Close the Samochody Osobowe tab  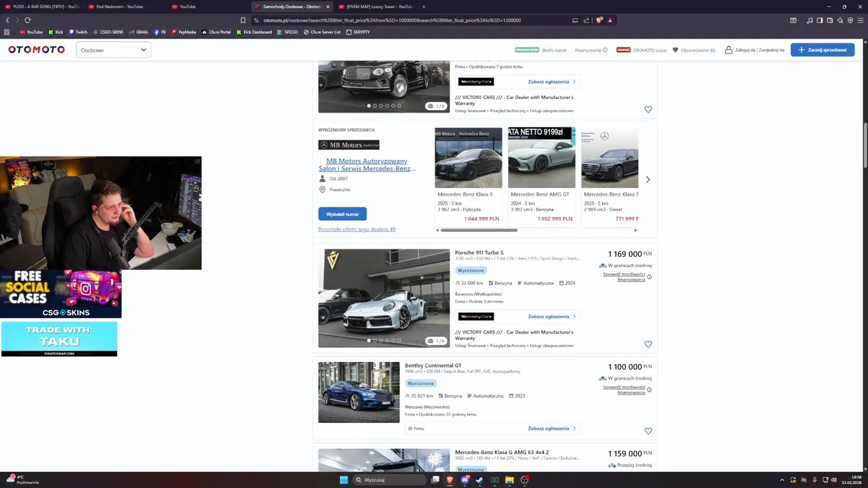[328, 7]
